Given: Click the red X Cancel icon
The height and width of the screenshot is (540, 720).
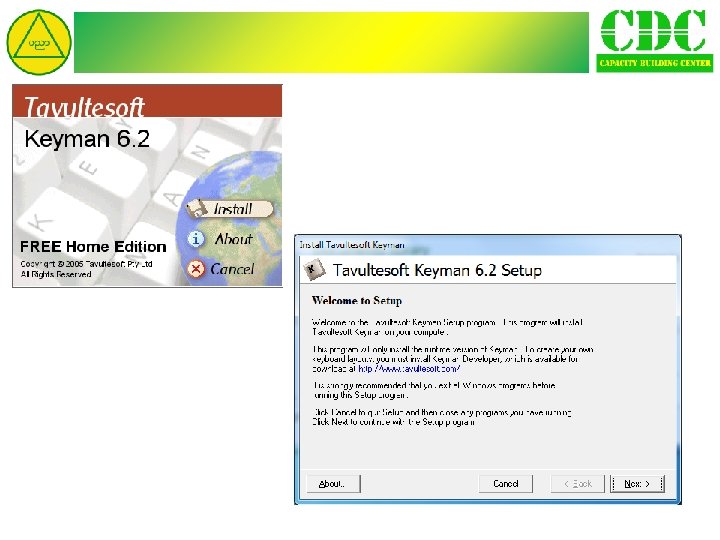Looking at the screenshot, I should pyautogui.click(x=196, y=269).
